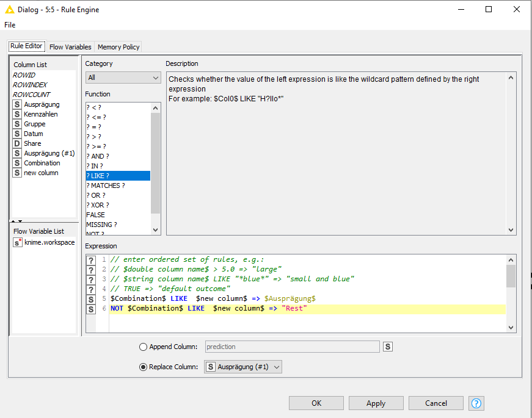532x418 pixels.
Task: Select the '? = ?' function
Action: (118, 127)
